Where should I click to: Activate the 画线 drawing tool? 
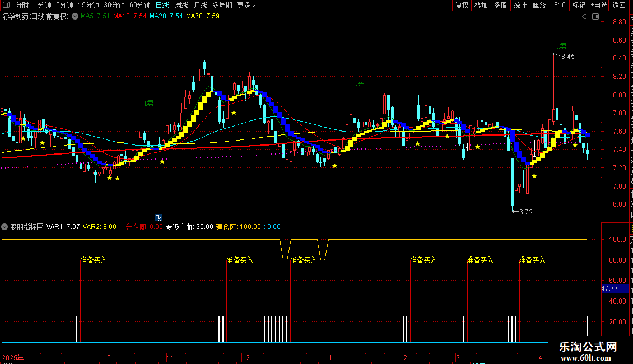pyautogui.click(x=540, y=5)
